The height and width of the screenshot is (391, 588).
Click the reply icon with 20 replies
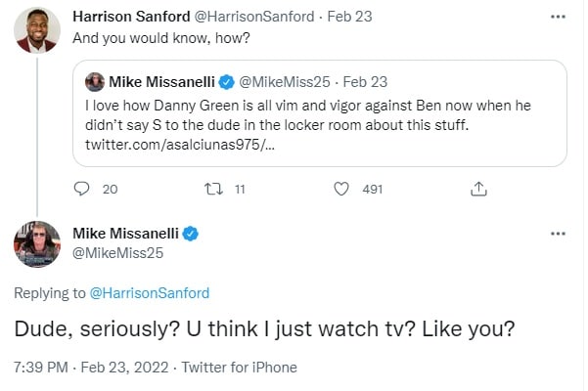click(82, 189)
